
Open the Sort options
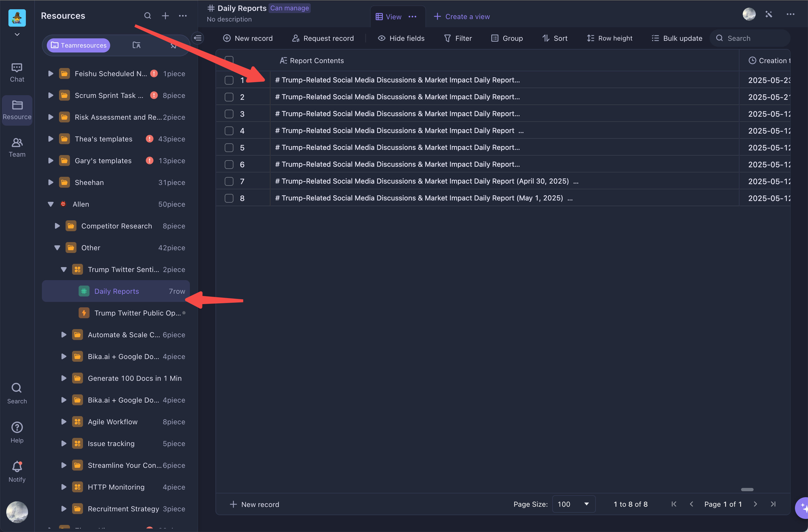pos(555,38)
